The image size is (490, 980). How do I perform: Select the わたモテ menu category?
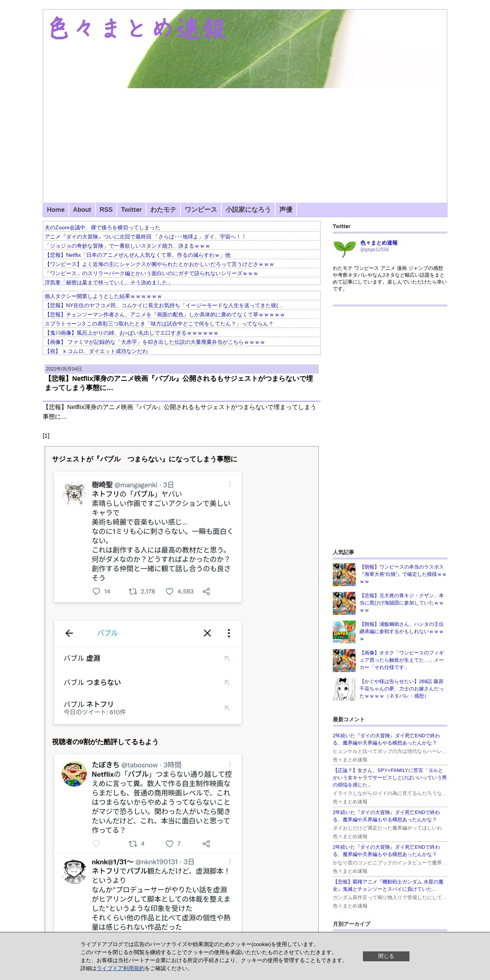click(x=163, y=210)
